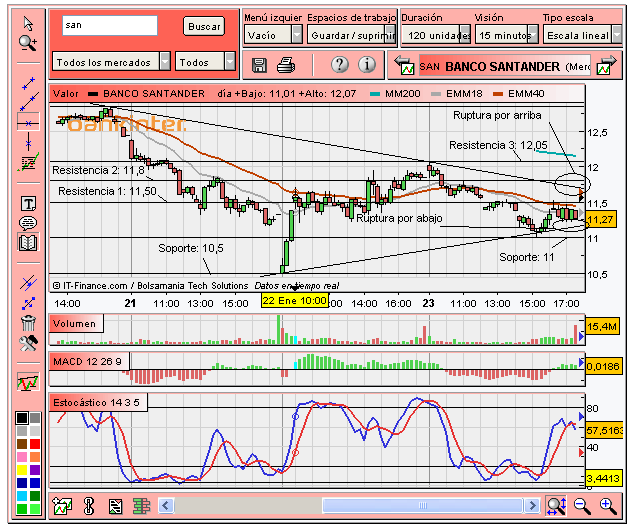The height and width of the screenshot is (528, 632).
Task: Click the green stacked bars icon at bottom
Action: pos(141,506)
